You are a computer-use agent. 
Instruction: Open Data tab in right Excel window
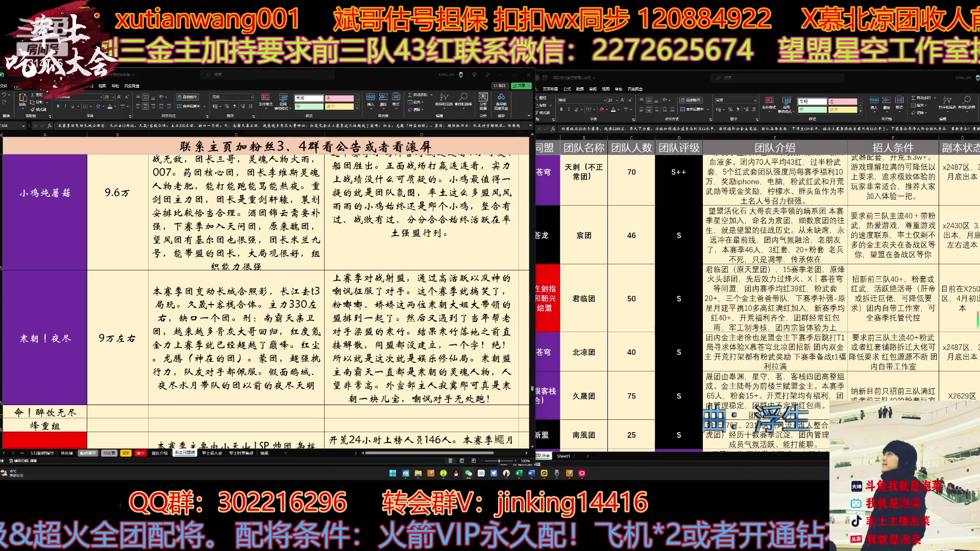[580, 89]
